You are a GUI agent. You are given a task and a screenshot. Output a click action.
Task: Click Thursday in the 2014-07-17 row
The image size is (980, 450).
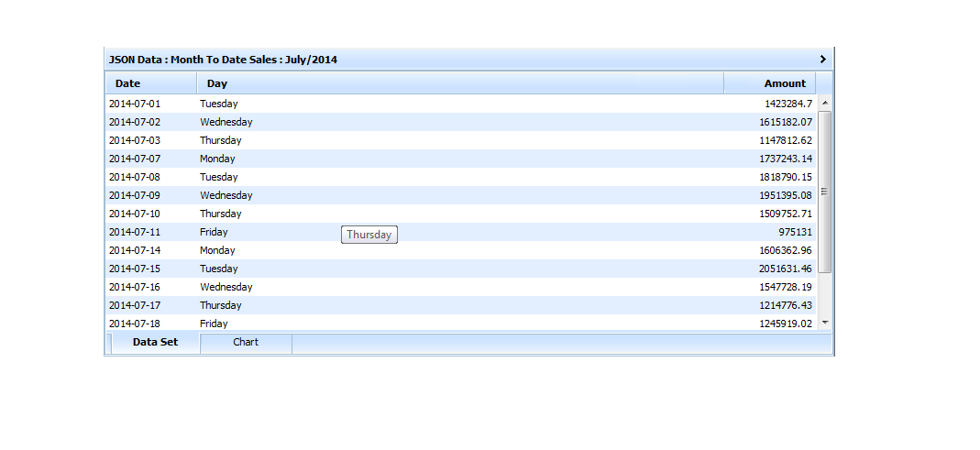coord(221,305)
